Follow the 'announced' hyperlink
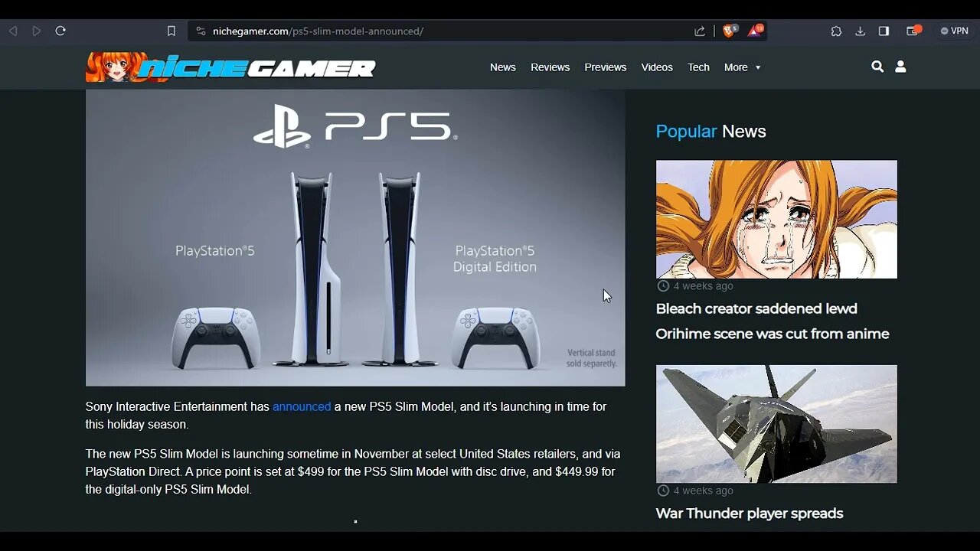The height and width of the screenshot is (551, 980). tap(302, 406)
